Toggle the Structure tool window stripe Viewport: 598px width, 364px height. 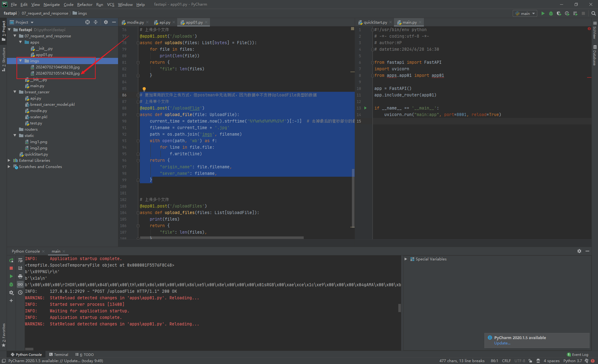click(3, 59)
